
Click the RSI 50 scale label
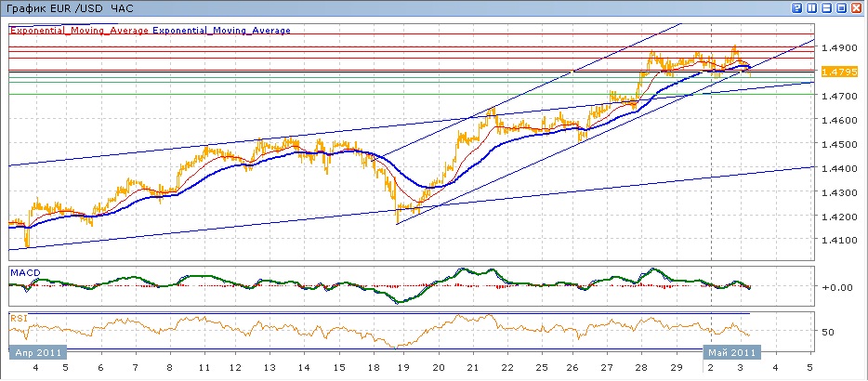tap(829, 332)
